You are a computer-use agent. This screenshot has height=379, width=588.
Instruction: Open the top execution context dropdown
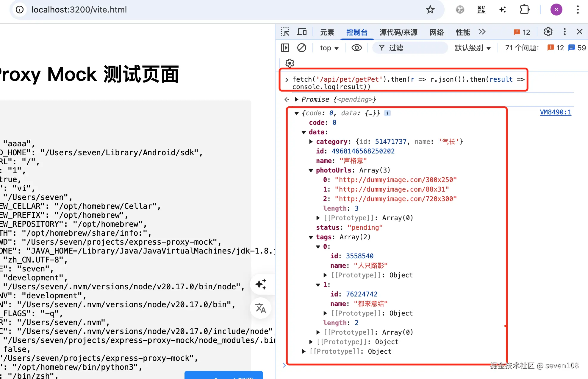(329, 48)
